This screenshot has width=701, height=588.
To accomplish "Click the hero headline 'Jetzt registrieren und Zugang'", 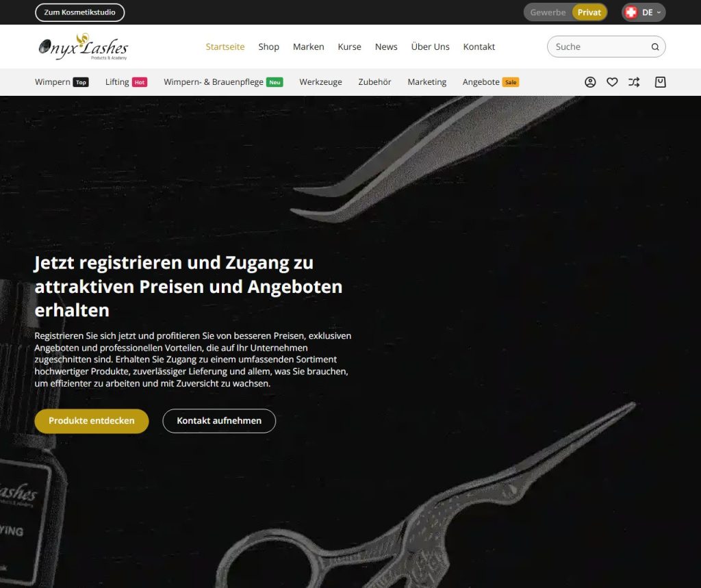I will [189, 286].
